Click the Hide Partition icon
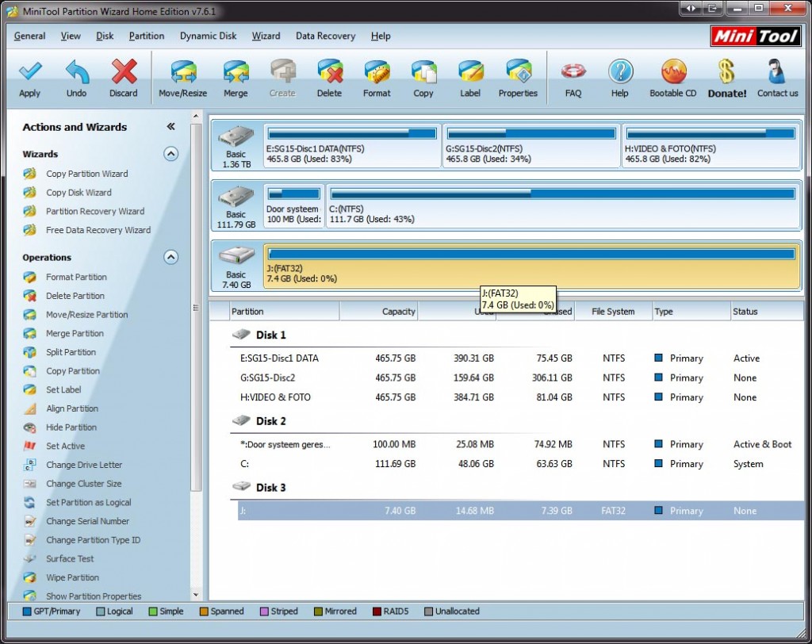The width and height of the screenshot is (812, 644). click(x=30, y=427)
